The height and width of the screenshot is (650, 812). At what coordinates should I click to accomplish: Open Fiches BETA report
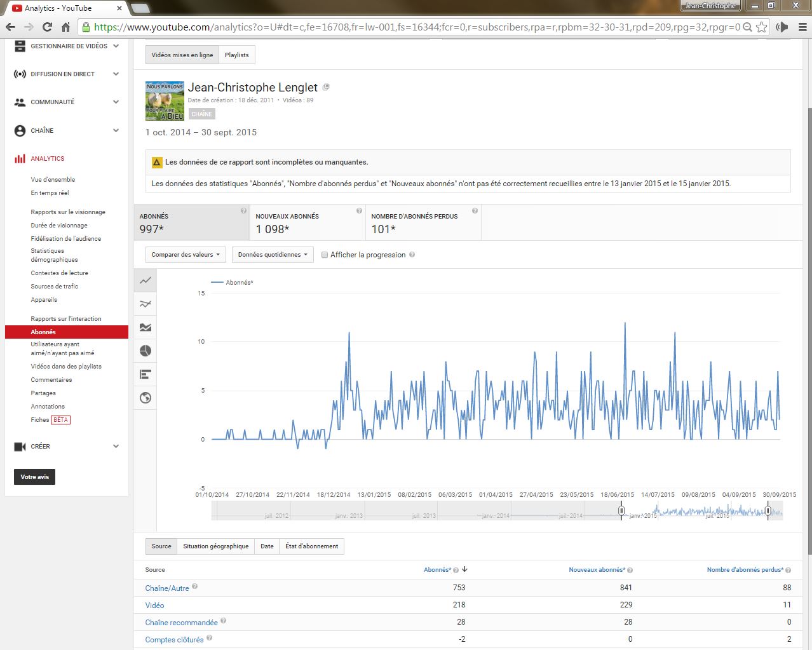pyautogui.click(x=50, y=420)
